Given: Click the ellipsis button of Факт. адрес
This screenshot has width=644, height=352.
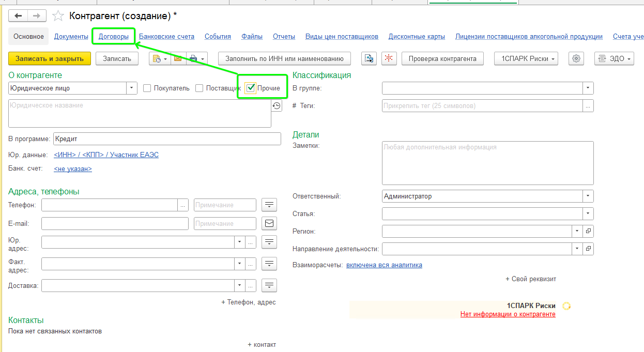Looking at the screenshot, I should tap(251, 264).
